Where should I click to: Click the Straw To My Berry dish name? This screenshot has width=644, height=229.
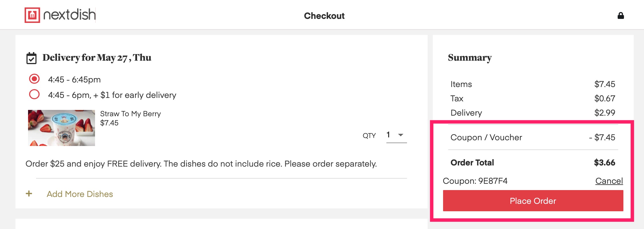pyautogui.click(x=131, y=114)
